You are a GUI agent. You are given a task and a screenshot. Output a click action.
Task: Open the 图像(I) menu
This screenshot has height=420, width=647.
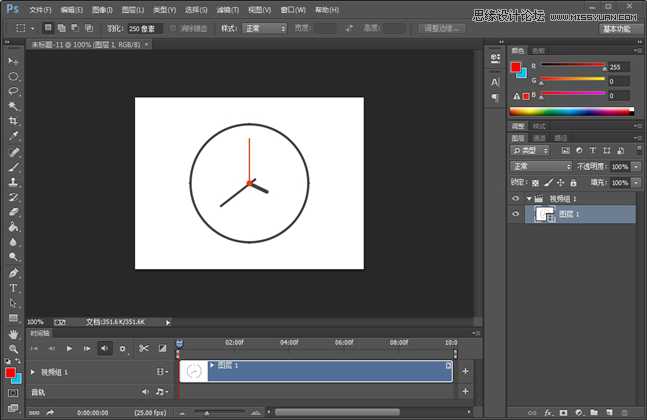click(102, 10)
